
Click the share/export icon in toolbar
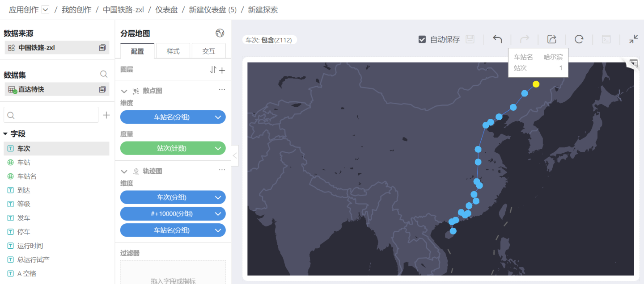point(551,39)
